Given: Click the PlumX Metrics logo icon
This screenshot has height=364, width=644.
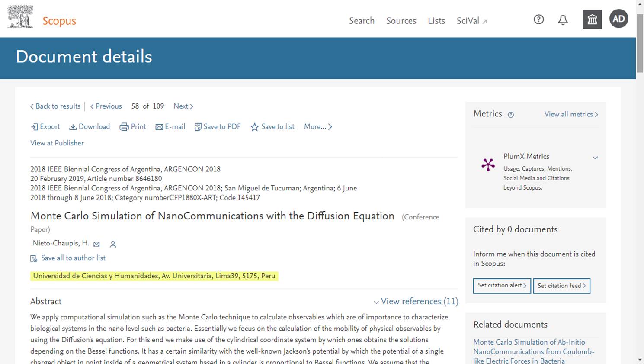Looking at the screenshot, I should 488,164.
